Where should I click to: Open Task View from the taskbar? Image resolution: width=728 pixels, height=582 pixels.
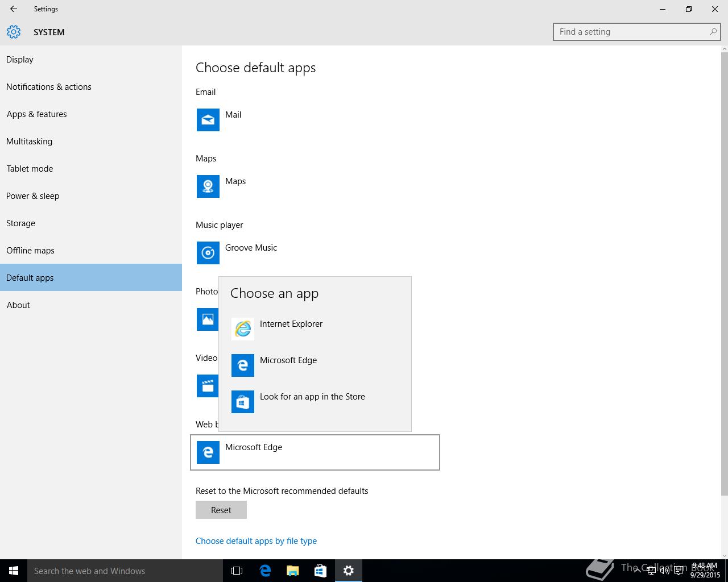click(x=237, y=571)
